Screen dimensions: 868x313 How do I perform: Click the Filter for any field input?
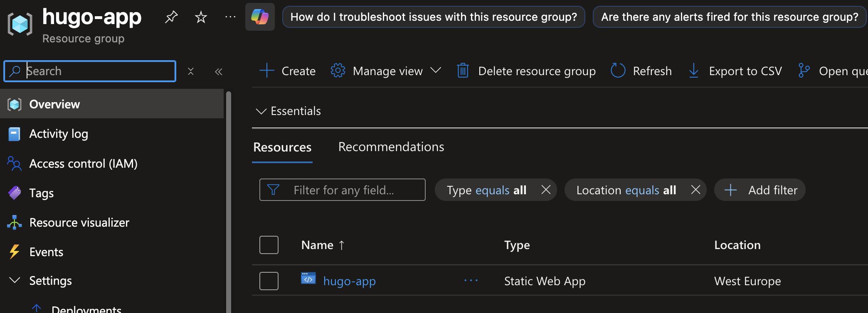(x=349, y=190)
